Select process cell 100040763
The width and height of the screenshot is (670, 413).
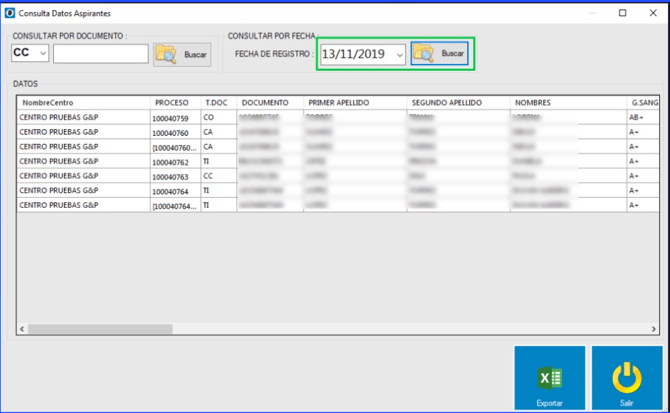[176, 176]
